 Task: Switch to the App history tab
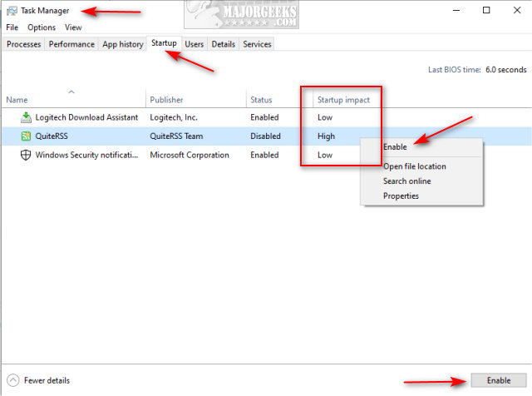123,44
